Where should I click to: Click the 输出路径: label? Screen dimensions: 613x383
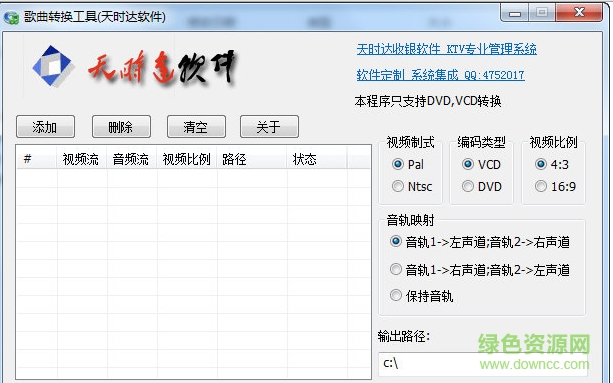(x=403, y=336)
